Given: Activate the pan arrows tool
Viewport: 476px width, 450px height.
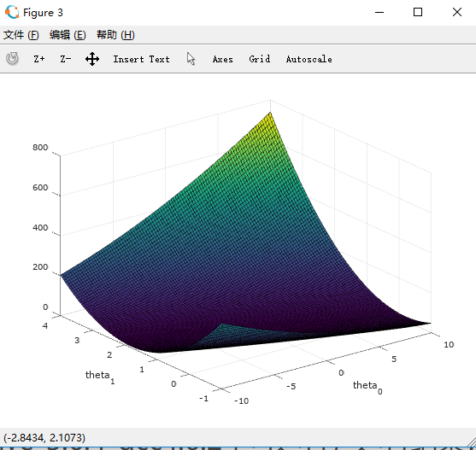Looking at the screenshot, I should (x=92, y=59).
